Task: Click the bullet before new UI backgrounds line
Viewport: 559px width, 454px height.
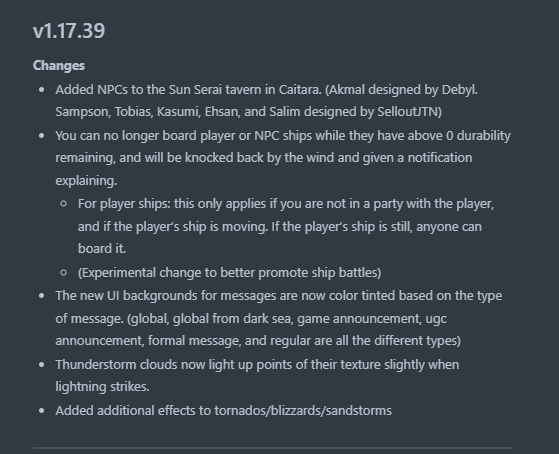Action: click(42, 296)
